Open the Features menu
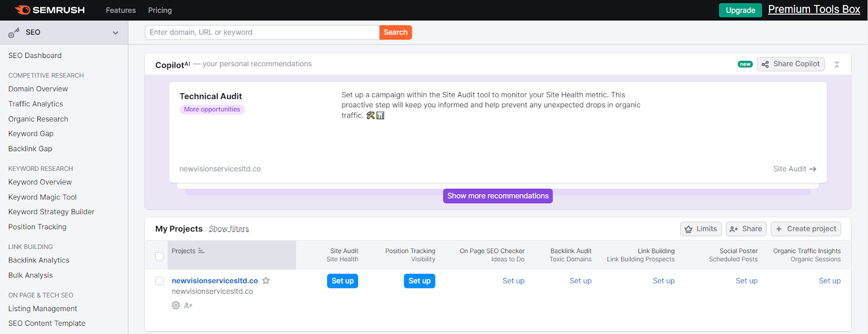Screen dimensions: 868x334 point(120,10)
